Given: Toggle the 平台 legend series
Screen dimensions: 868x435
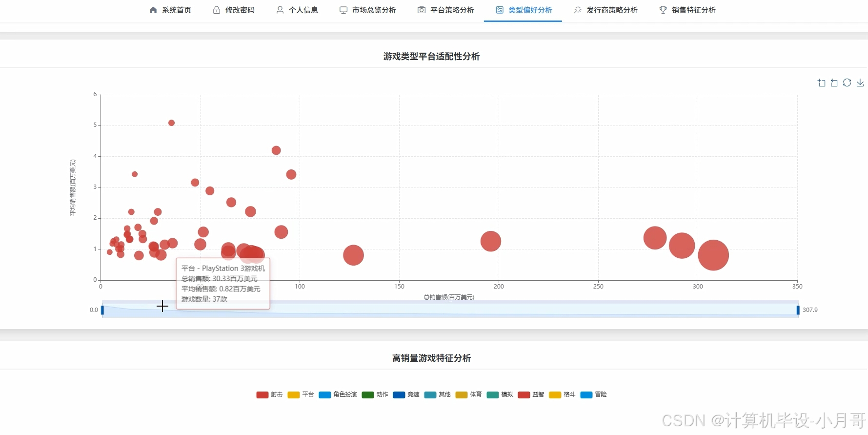Looking at the screenshot, I should 301,394.
